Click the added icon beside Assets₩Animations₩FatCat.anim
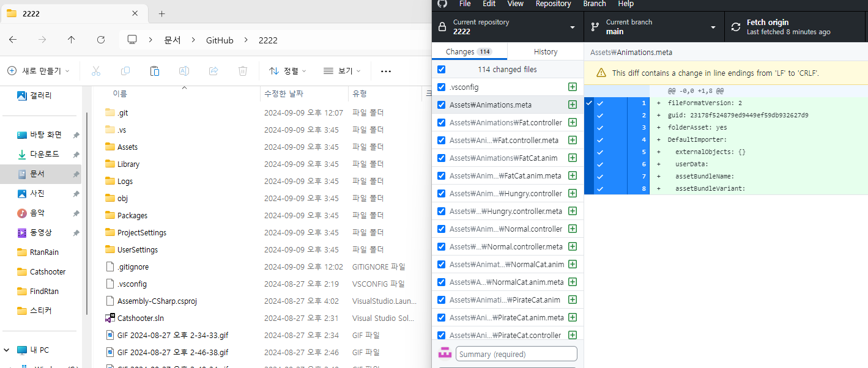 573,158
